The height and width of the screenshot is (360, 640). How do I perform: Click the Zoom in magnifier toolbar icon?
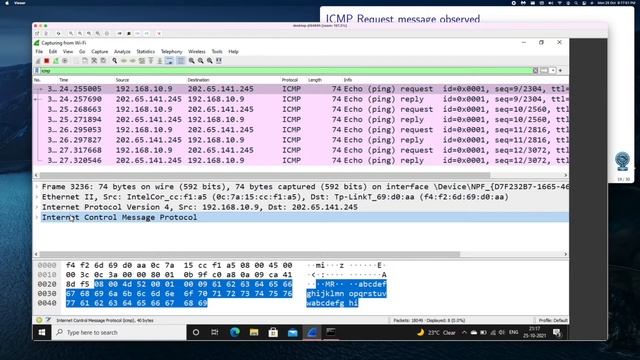(x=191, y=61)
